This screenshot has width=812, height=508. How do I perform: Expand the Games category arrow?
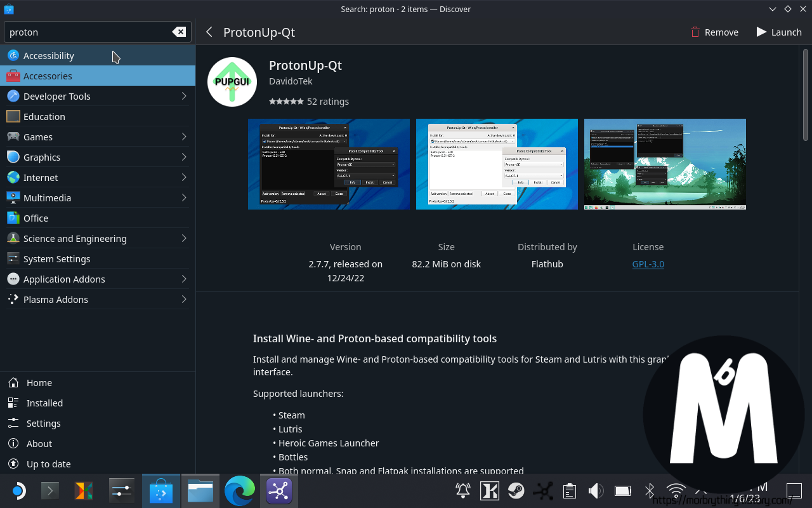pyautogui.click(x=184, y=137)
